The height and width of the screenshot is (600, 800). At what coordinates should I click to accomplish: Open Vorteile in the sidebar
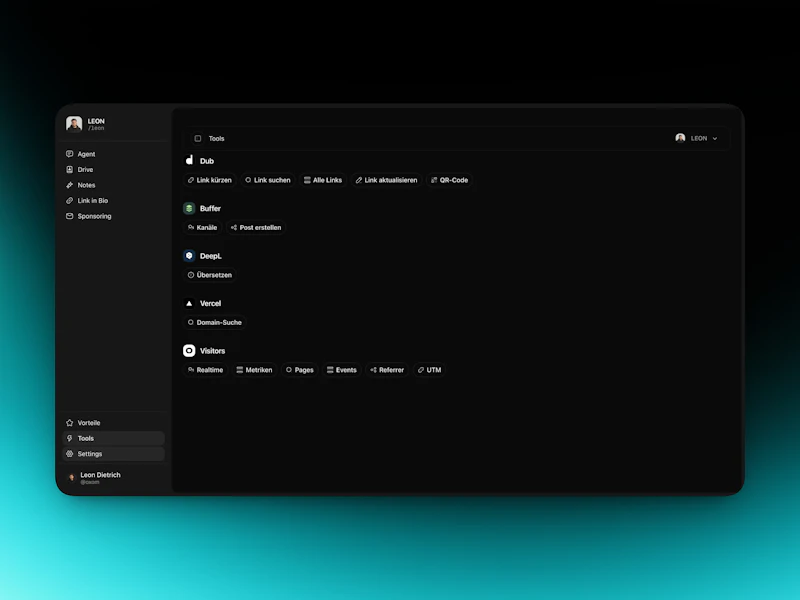(113, 423)
